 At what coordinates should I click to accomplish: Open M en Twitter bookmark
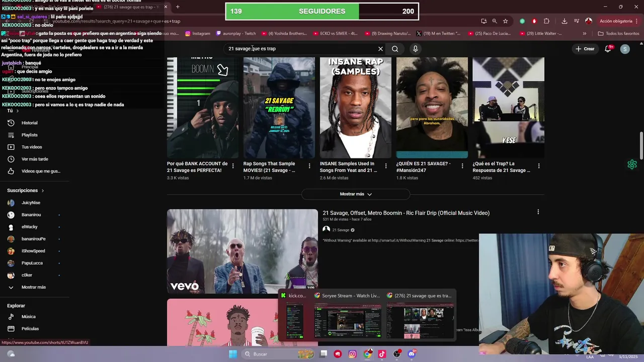click(438, 34)
